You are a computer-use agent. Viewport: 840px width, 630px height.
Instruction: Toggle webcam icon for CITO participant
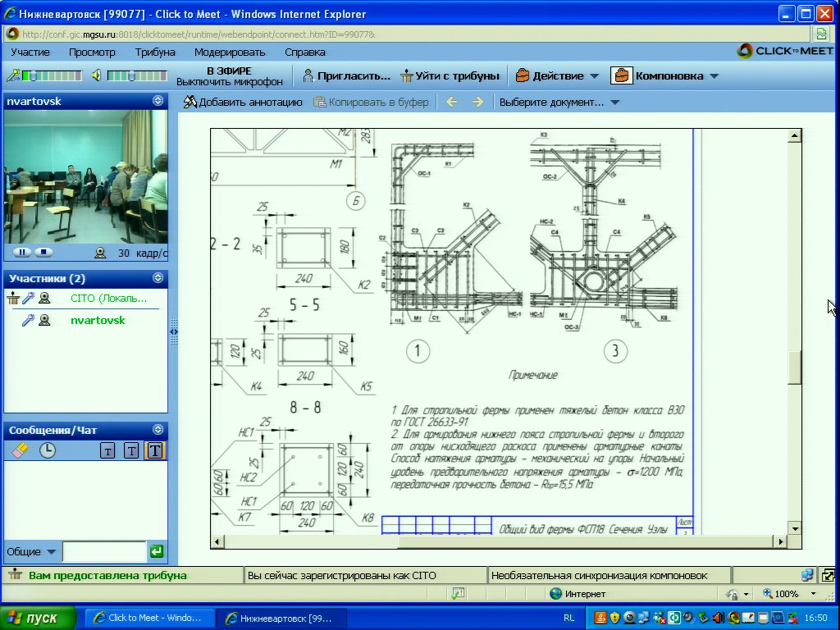click(x=44, y=299)
